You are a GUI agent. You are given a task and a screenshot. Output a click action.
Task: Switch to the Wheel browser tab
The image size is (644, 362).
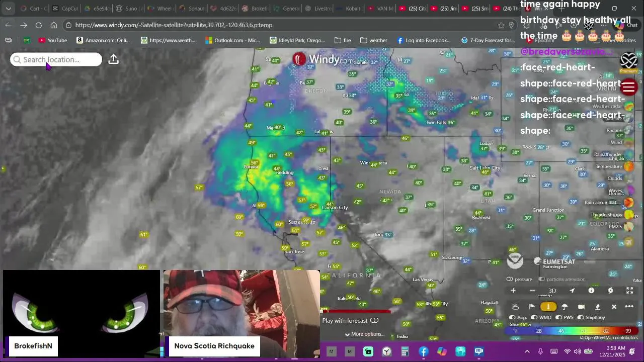click(160, 9)
